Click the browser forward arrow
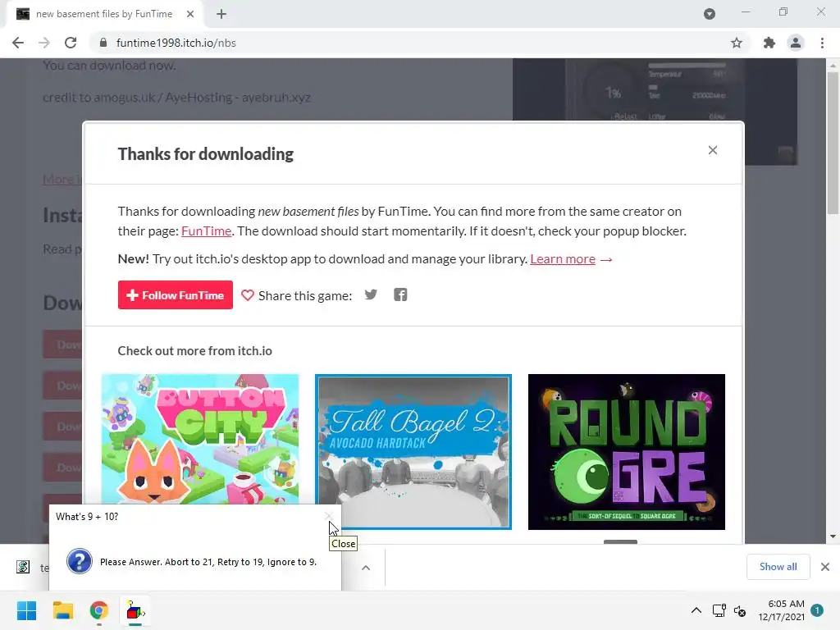840x630 pixels. (x=44, y=43)
